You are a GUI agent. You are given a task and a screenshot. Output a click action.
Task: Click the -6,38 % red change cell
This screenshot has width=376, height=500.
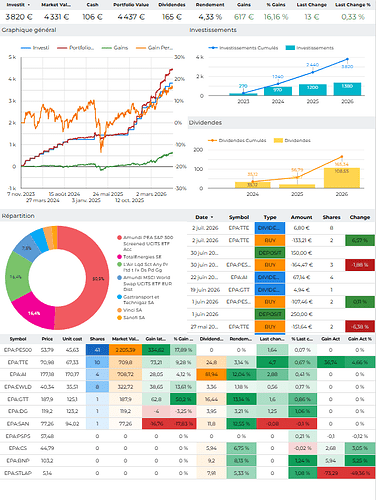pos(360,327)
